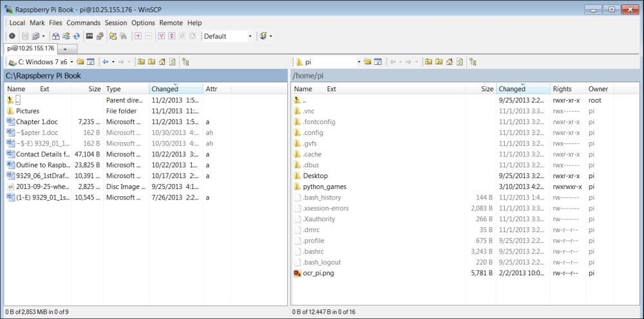Sort remote files by Owner column

click(x=600, y=89)
